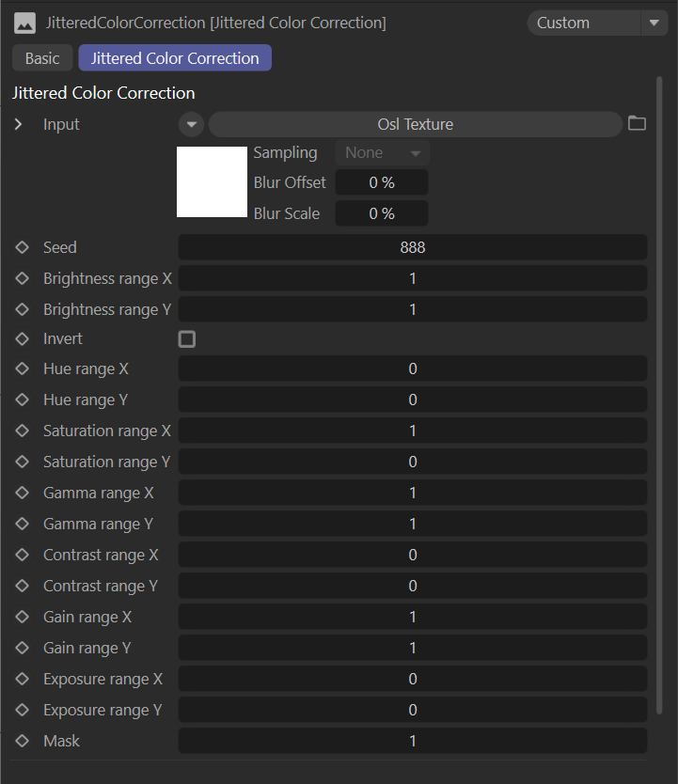Click the Gamma range Y keyframe diamond
This screenshot has width=678, height=784.
click(x=23, y=524)
